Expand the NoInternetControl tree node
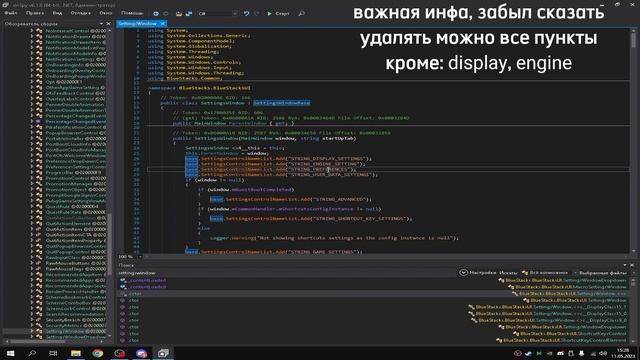This screenshot has width=640, height=360. pos(32,31)
